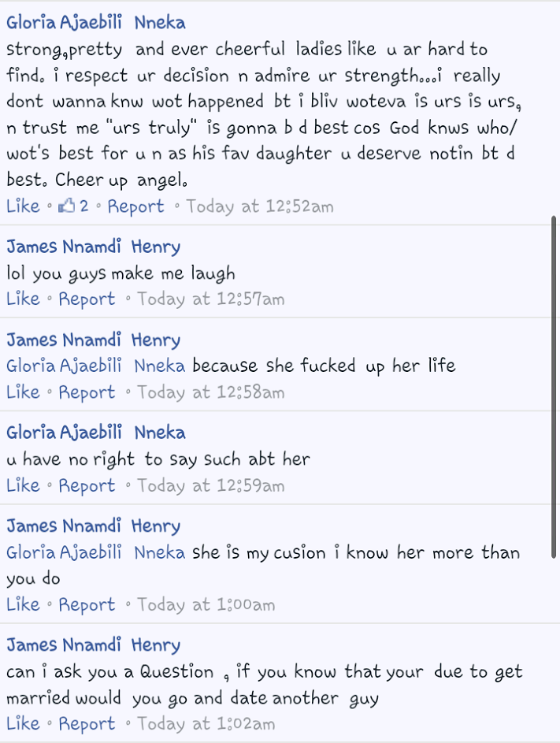Like James's 12:58am comment

click(x=23, y=392)
